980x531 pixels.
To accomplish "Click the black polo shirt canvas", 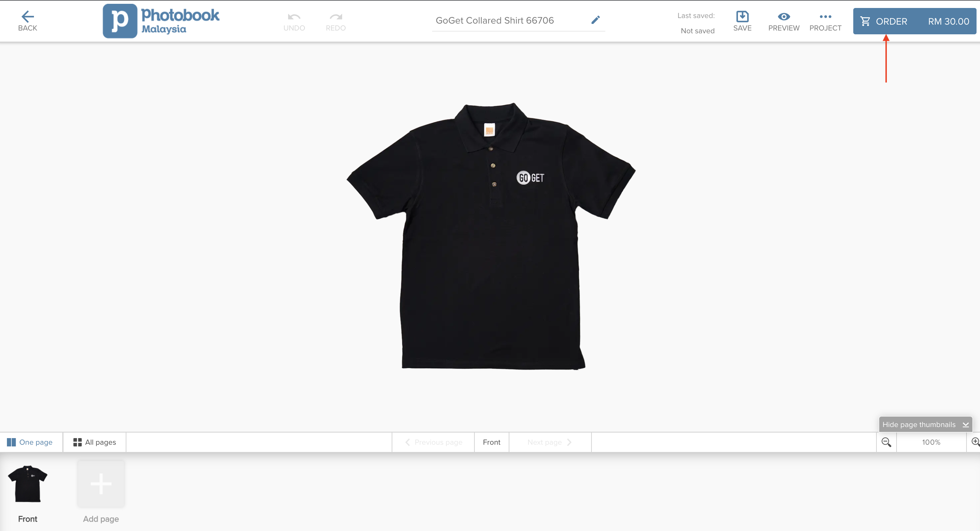I will coord(491,236).
